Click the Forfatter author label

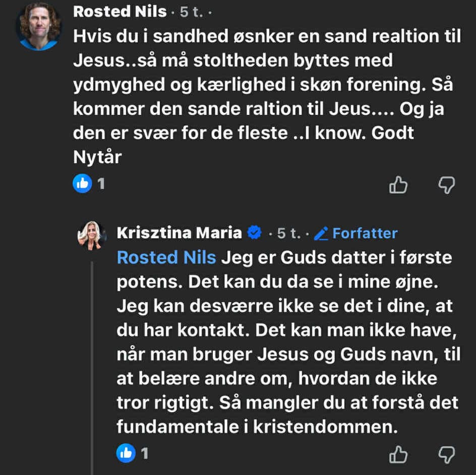point(365,233)
